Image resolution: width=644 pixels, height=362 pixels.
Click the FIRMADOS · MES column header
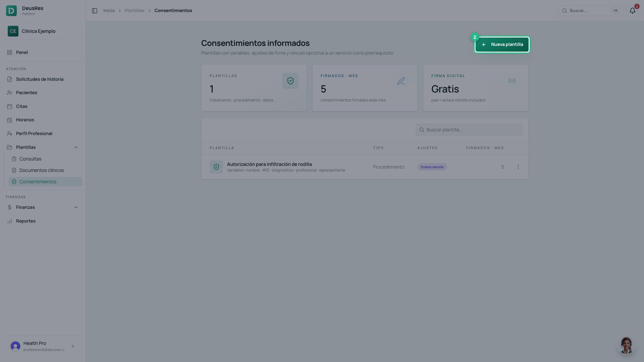485,148
